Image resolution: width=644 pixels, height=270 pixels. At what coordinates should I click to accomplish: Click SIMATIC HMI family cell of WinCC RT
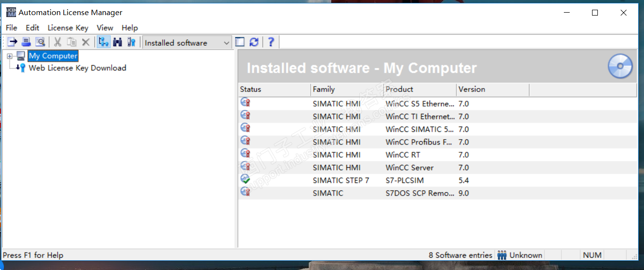[337, 155]
